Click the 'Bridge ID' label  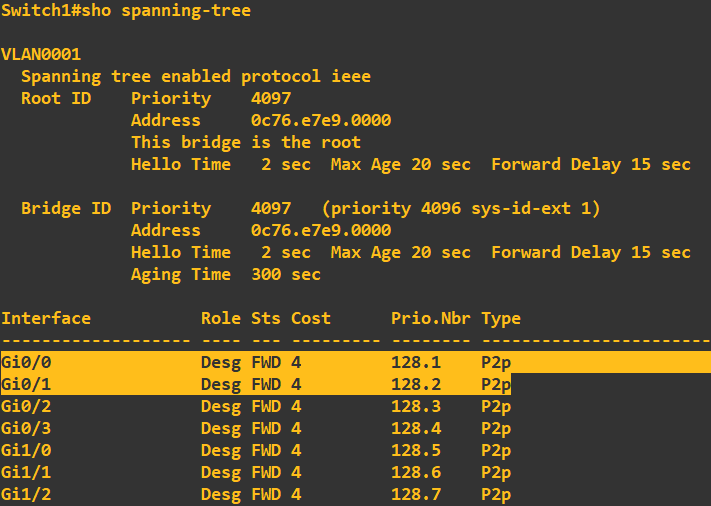(x=65, y=208)
